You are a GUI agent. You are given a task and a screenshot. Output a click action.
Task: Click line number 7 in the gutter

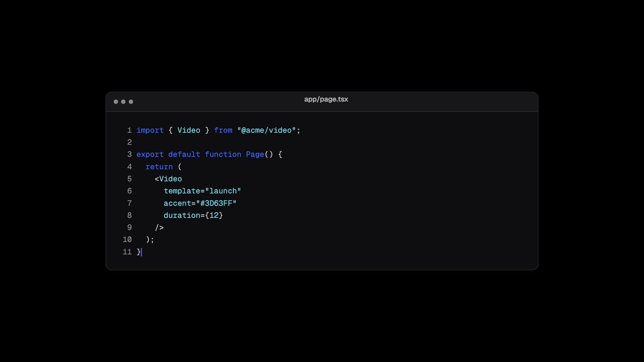click(129, 203)
